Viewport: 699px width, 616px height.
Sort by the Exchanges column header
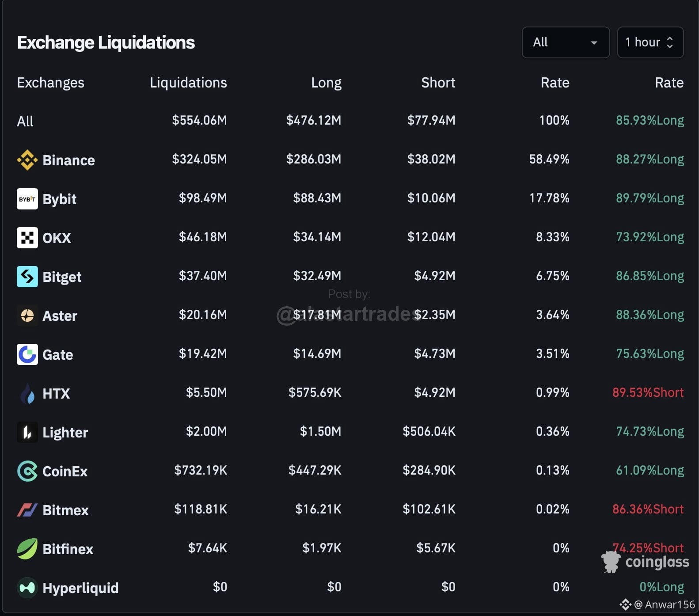point(50,83)
